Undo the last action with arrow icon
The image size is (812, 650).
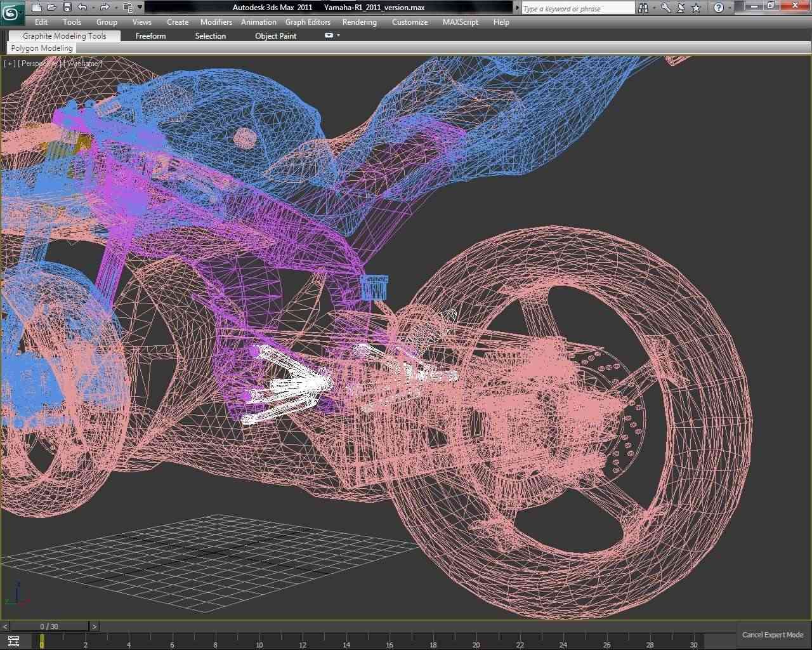pos(82,8)
